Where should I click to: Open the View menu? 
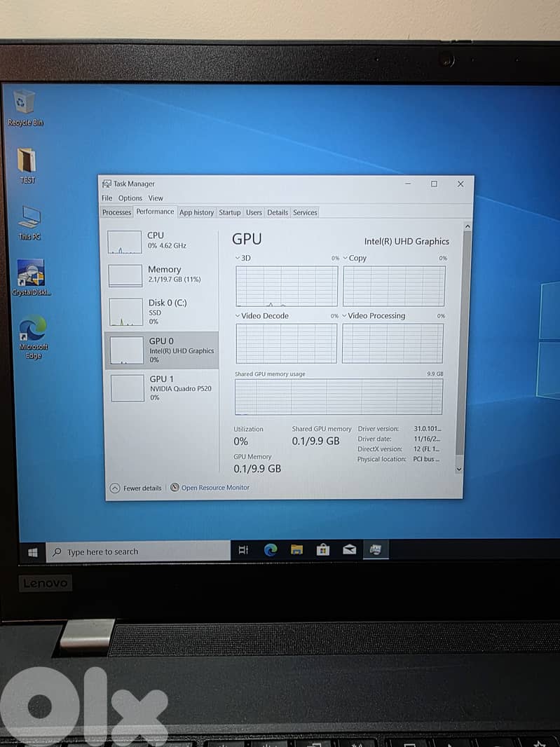click(x=156, y=198)
